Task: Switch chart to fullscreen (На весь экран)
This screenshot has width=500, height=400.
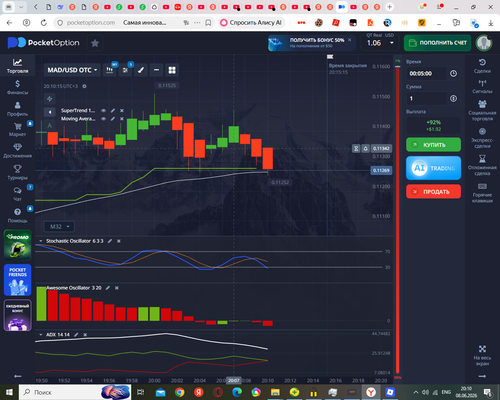Action: (482, 356)
